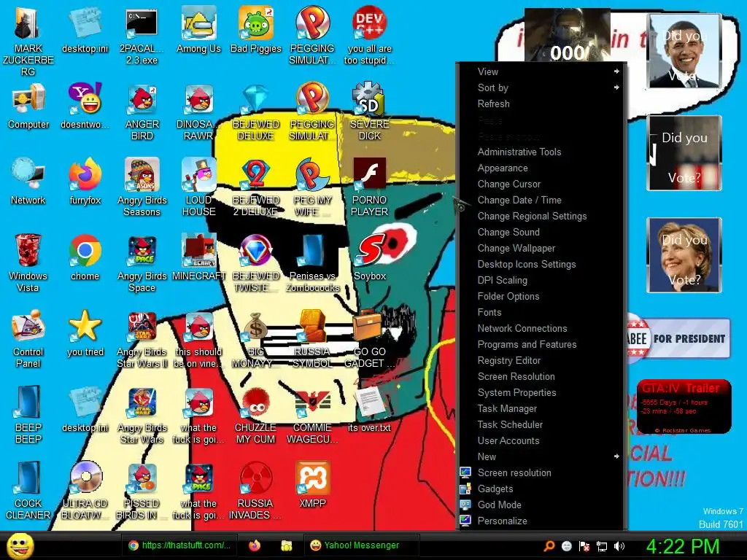
Task: Open the Angry Birds Star Wars II icon
Action: point(142,338)
